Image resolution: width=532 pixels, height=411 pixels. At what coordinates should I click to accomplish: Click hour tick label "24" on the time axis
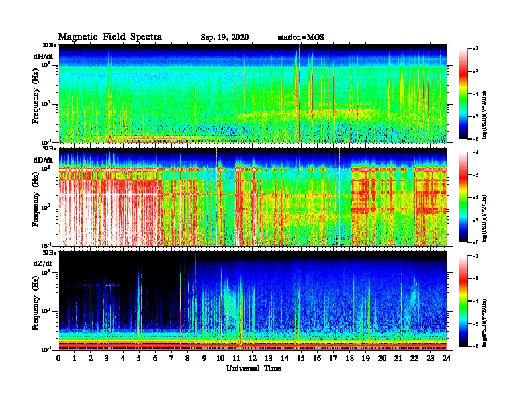(447, 359)
